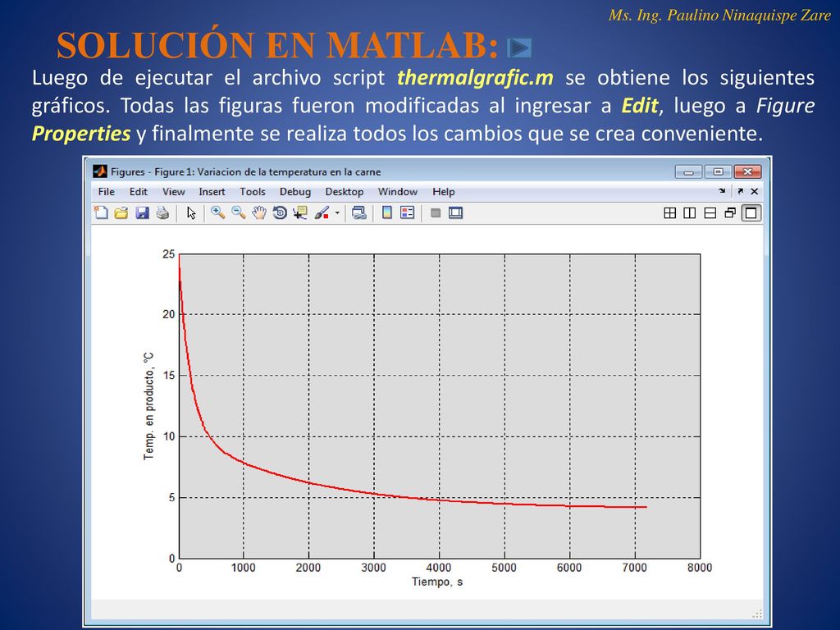Click the Open File folder icon
Screen dimensions: 840x630
tap(121, 213)
